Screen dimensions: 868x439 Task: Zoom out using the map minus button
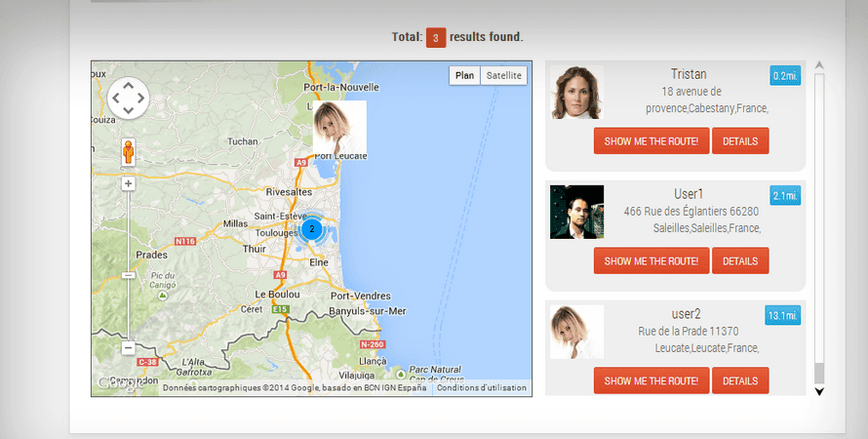tap(128, 347)
